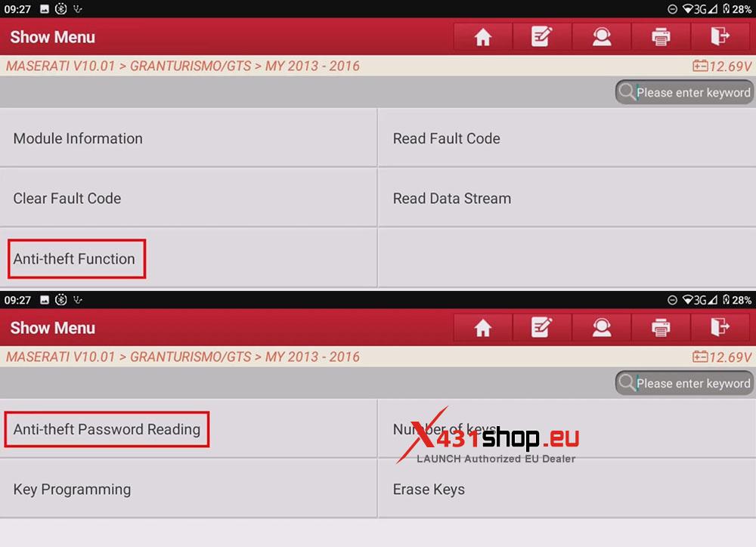Open Number of keys option
756x547 pixels.
coord(567,429)
